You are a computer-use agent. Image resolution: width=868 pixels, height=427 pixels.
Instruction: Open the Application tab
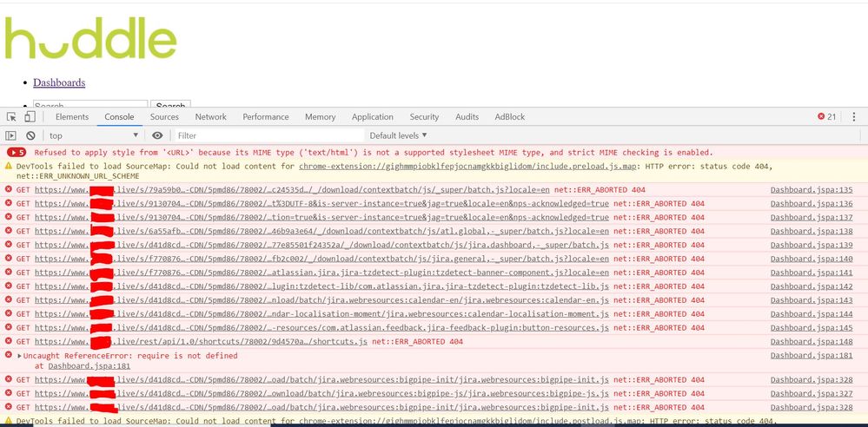[373, 116]
